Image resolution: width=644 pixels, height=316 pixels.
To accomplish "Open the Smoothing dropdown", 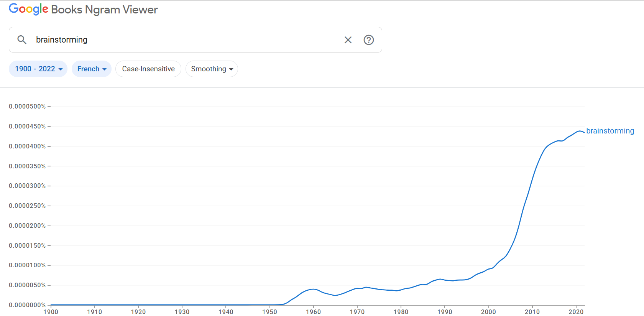I will tap(212, 69).
